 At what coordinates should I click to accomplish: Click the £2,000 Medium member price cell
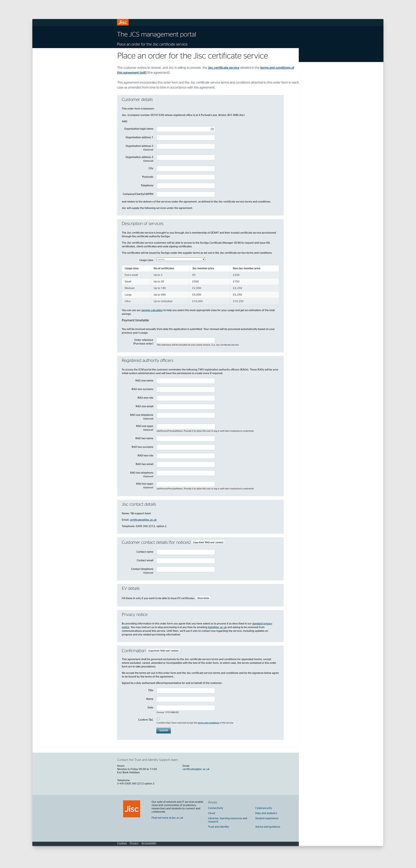point(209,288)
